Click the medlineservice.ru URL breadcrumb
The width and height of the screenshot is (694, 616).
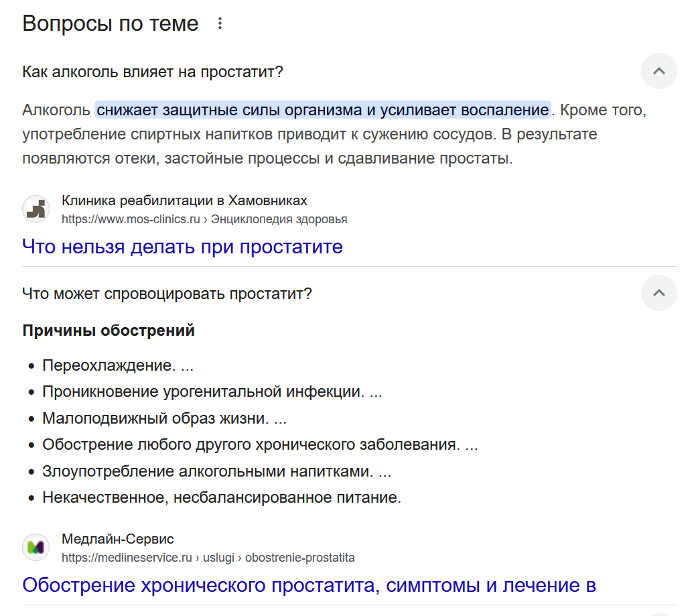(x=208, y=558)
